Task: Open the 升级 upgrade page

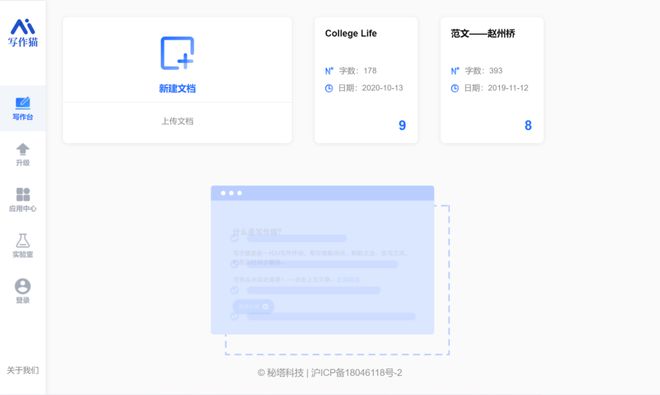Action: coord(23,155)
